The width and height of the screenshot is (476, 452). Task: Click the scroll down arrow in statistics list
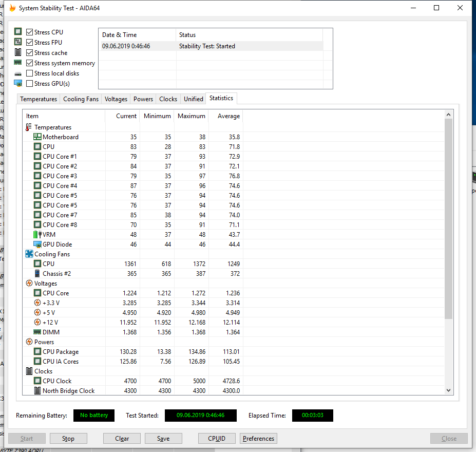tap(448, 390)
